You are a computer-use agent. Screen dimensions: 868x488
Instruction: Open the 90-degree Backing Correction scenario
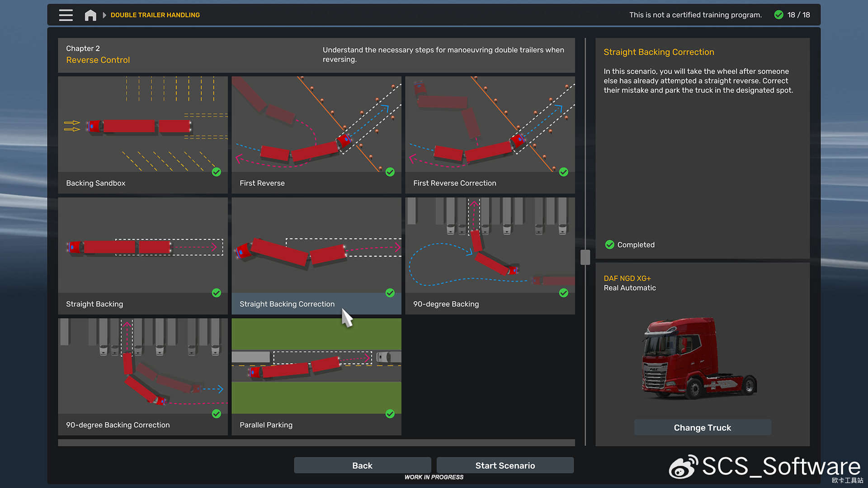click(143, 376)
